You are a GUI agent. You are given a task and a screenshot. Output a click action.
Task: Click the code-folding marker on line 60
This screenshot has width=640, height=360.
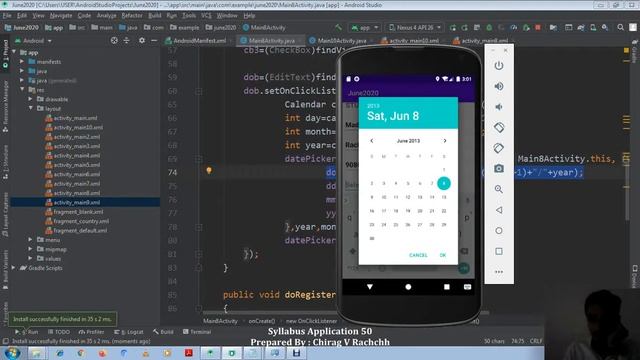(x=199, y=91)
